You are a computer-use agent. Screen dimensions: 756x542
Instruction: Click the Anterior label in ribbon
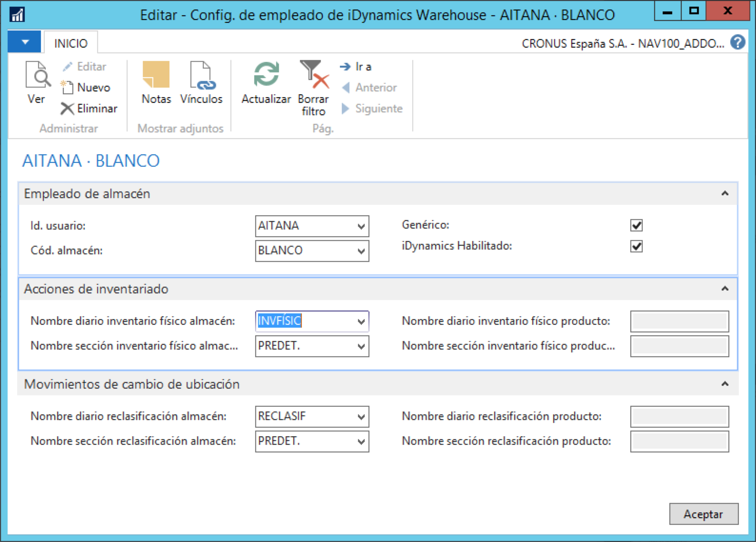[x=376, y=88]
